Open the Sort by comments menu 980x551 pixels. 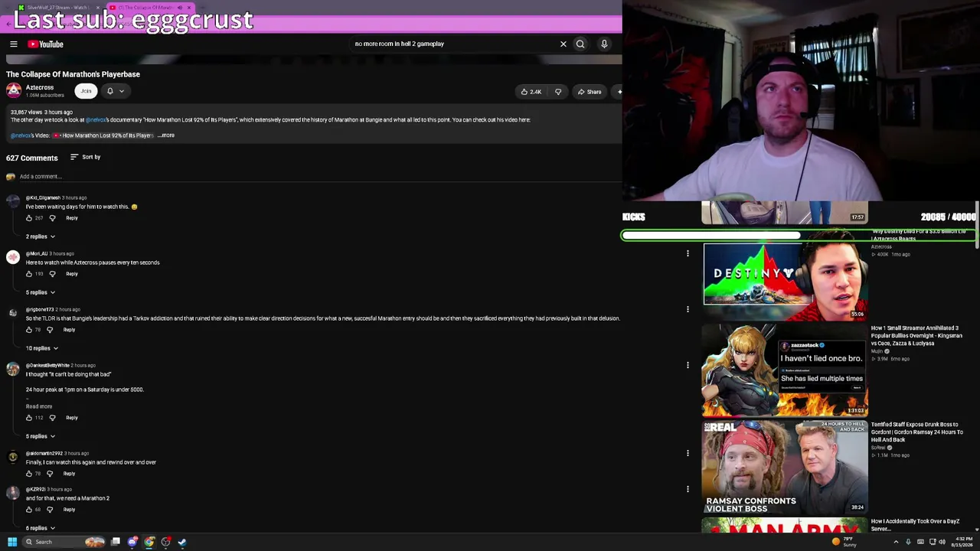pos(86,157)
